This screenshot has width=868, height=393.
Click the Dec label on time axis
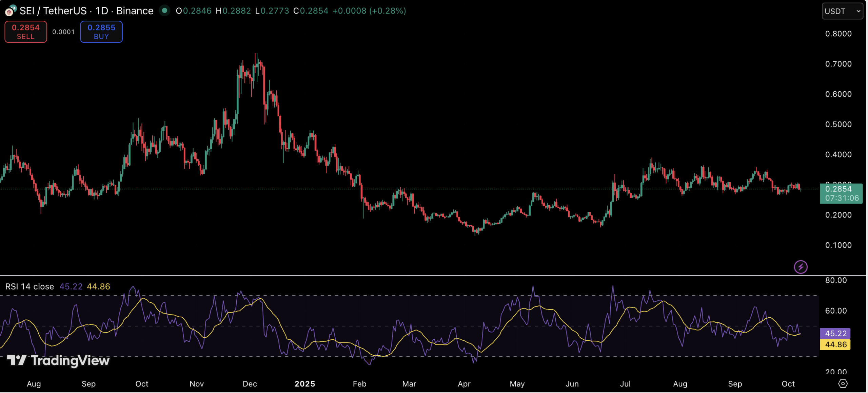coord(250,384)
